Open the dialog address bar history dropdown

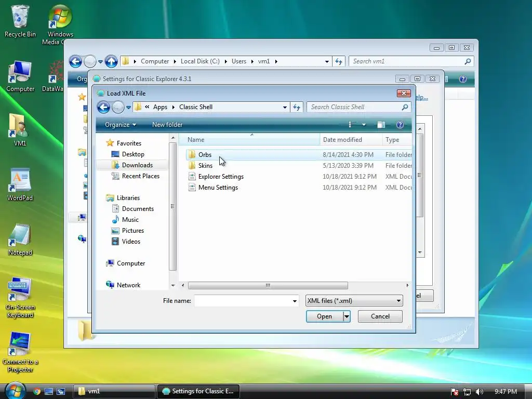click(x=285, y=107)
